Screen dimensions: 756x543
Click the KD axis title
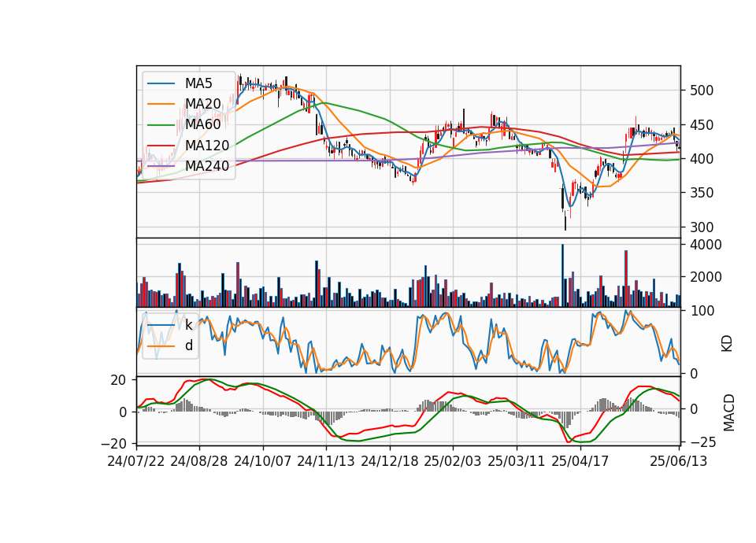click(727, 343)
